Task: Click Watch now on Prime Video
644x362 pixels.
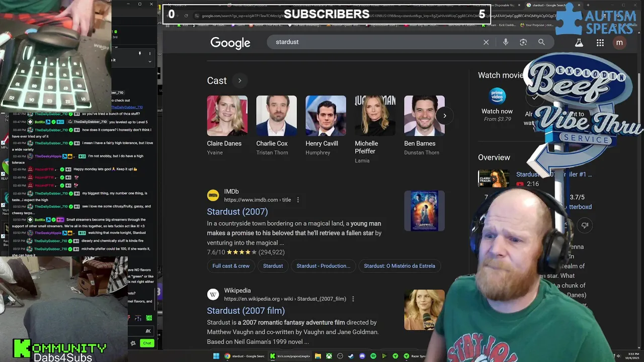Action: (x=497, y=111)
